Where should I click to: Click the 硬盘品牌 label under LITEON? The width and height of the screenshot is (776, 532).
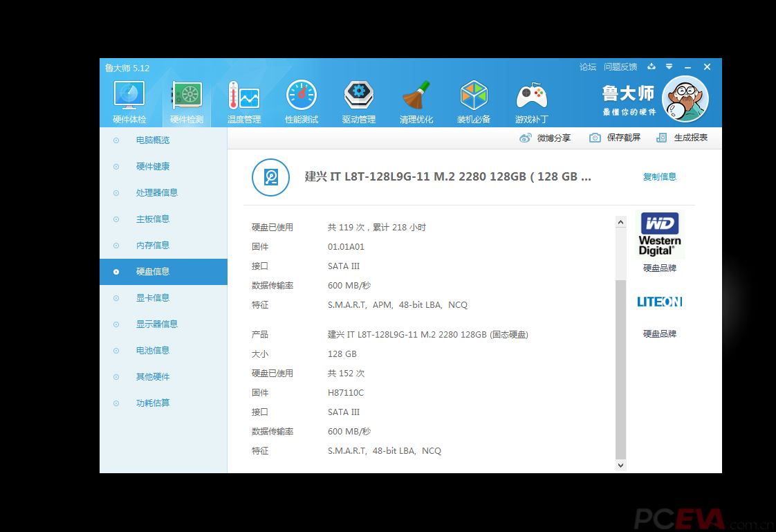coord(660,333)
